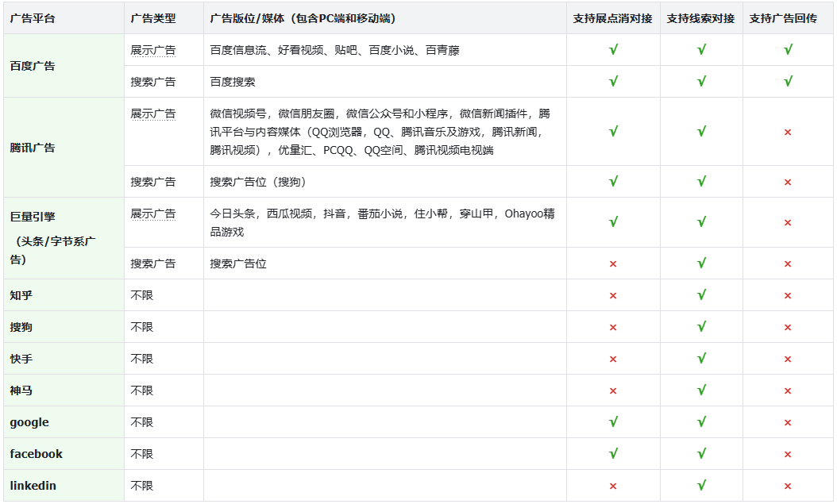This screenshot has width=837, height=504.
Task: Click 搜索广告 type in 巨量引擎 row
Action: pyautogui.click(x=153, y=264)
